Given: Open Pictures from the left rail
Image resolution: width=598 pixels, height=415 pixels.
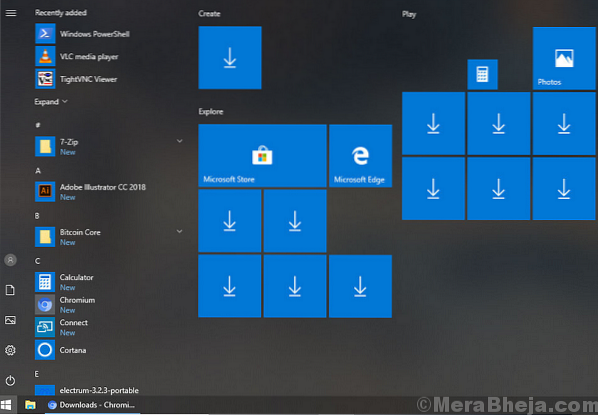Looking at the screenshot, I should (x=10, y=320).
